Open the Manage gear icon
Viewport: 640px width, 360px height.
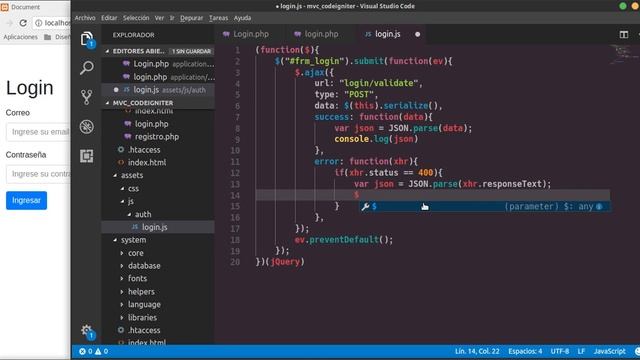pyautogui.click(x=87, y=331)
